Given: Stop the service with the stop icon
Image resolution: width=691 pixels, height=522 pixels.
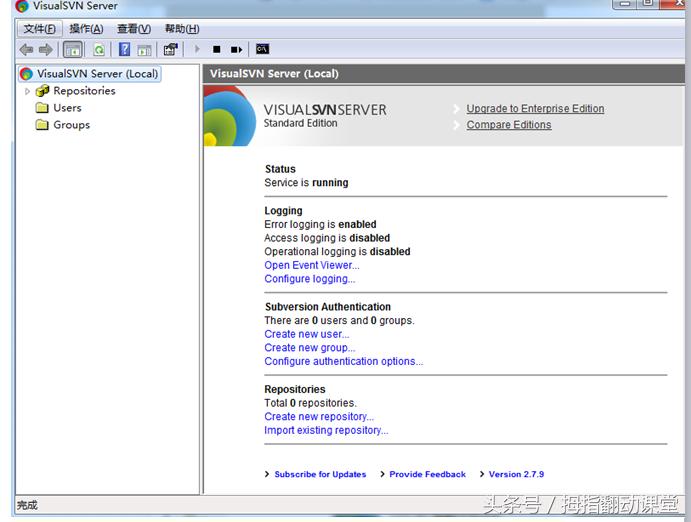Looking at the screenshot, I should point(216,49).
